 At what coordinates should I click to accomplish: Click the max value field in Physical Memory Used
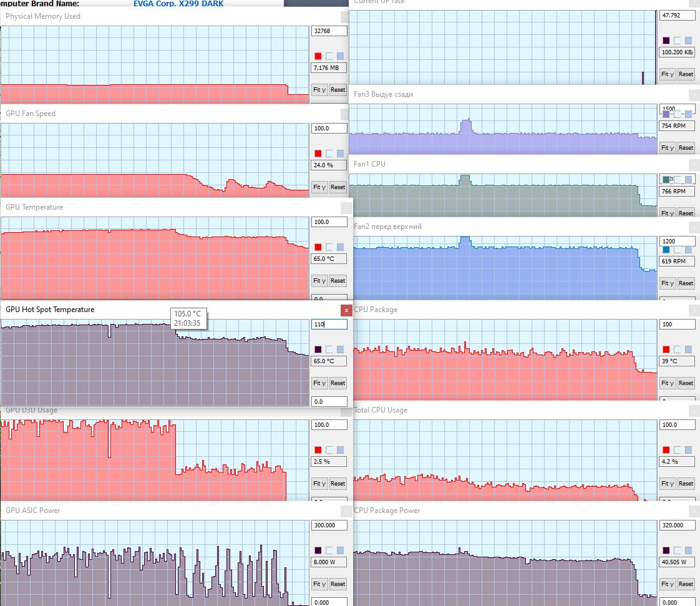pyautogui.click(x=329, y=31)
